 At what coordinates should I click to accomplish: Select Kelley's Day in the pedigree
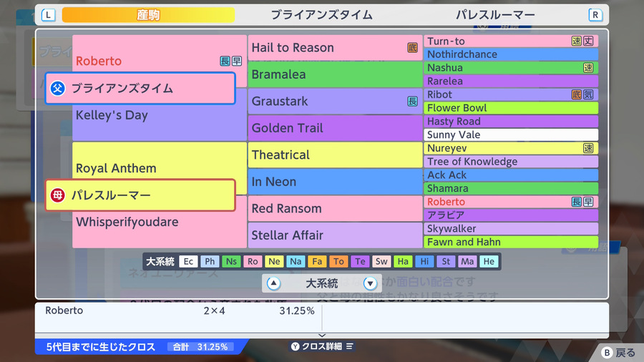(112, 115)
